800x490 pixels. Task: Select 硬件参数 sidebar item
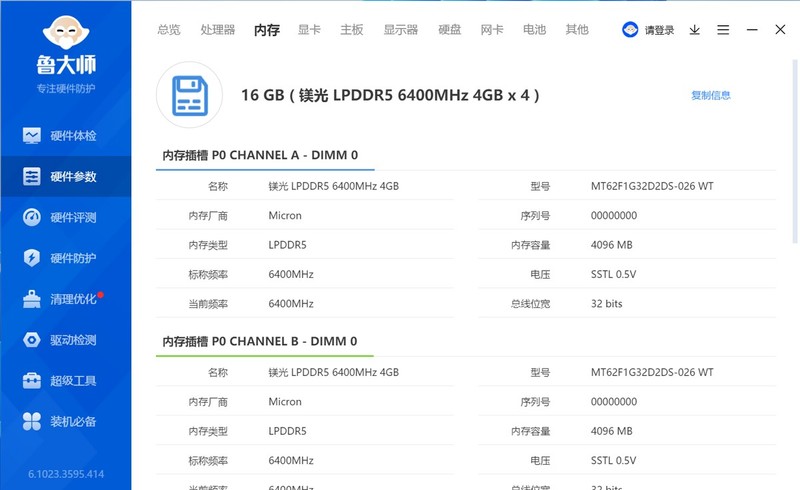tap(66, 177)
